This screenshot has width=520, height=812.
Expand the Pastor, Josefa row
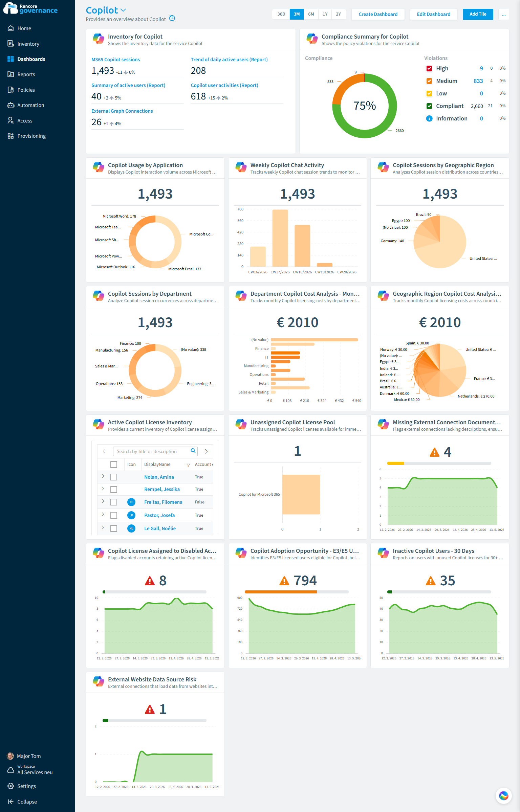pos(103,514)
